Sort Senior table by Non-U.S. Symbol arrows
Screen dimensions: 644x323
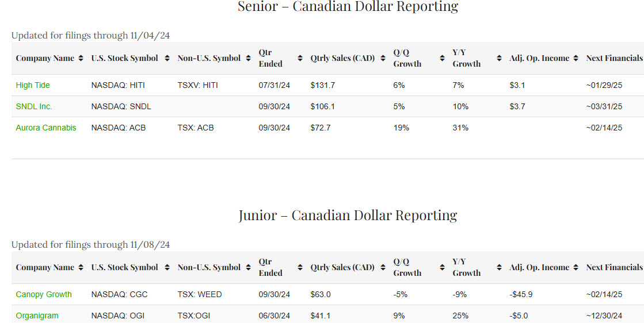pos(247,58)
